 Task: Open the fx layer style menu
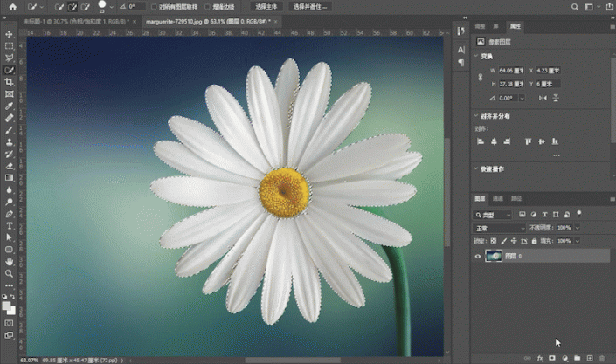tap(540, 358)
